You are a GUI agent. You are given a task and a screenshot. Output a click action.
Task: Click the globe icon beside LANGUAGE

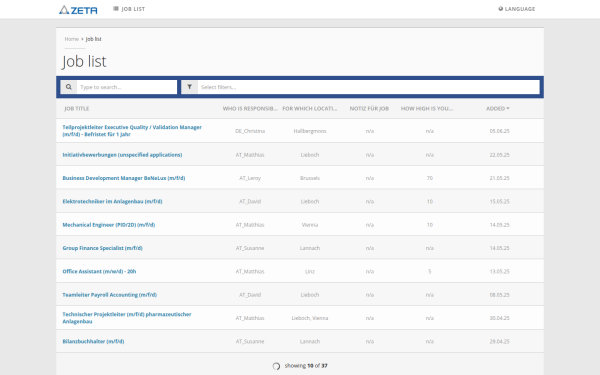(501, 9)
